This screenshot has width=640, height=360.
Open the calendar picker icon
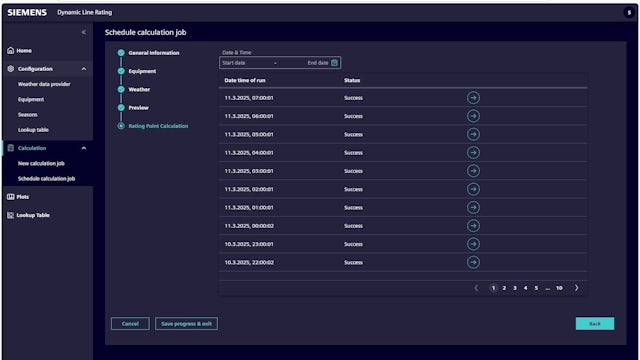334,62
